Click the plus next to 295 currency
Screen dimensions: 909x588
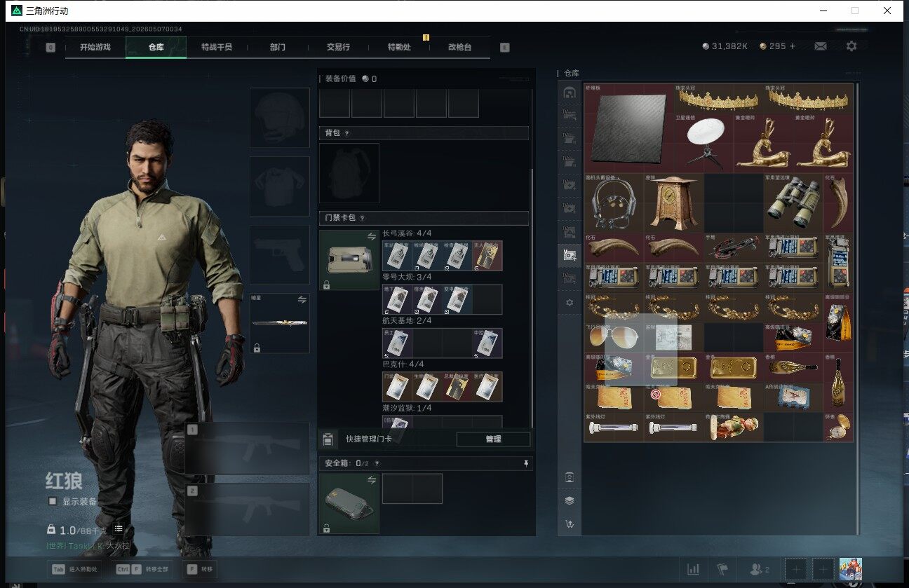pyautogui.click(x=793, y=46)
